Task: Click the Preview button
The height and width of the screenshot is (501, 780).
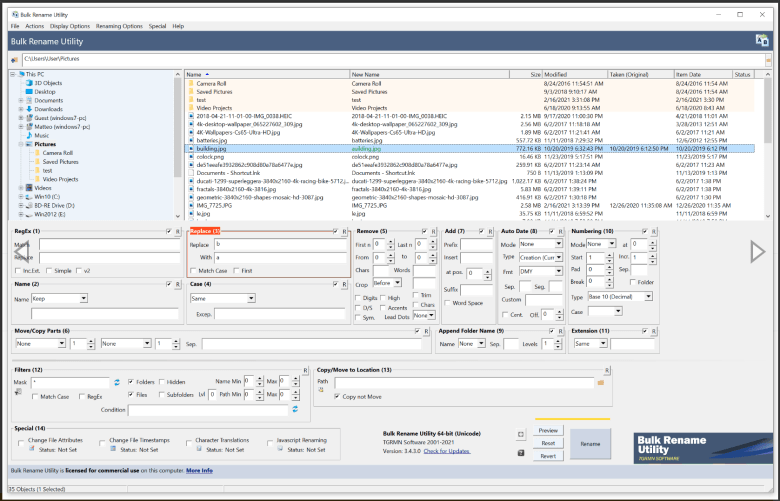Action: pyautogui.click(x=548, y=430)
